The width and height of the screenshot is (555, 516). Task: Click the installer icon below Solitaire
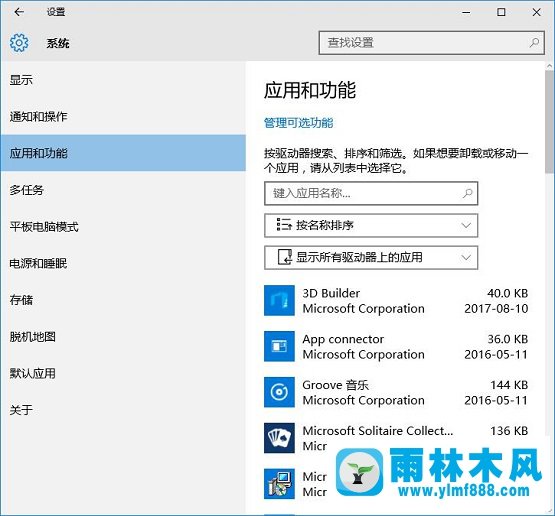[279, 484]
